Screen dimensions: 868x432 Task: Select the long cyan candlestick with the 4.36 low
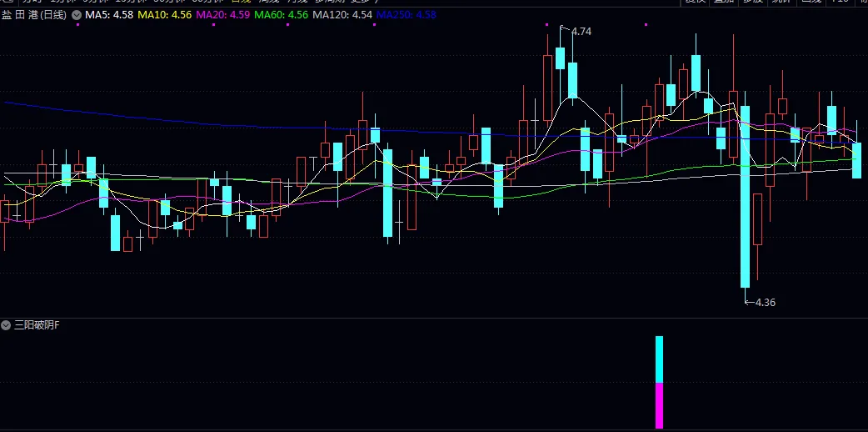745,197
